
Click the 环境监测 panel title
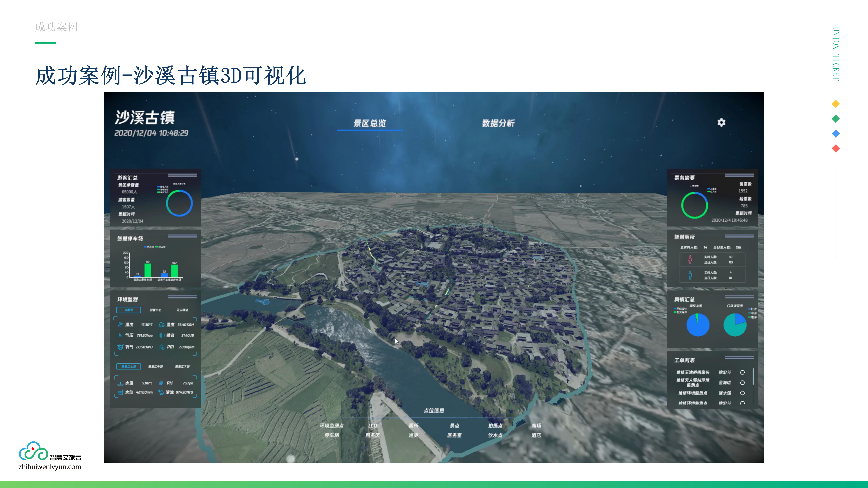(x=127, y=299)
